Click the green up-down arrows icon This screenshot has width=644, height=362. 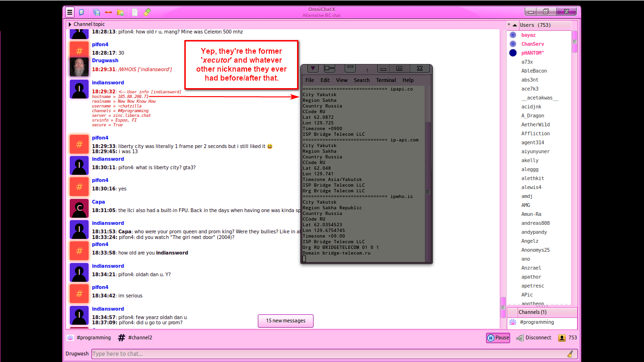(x=147, y=12)
